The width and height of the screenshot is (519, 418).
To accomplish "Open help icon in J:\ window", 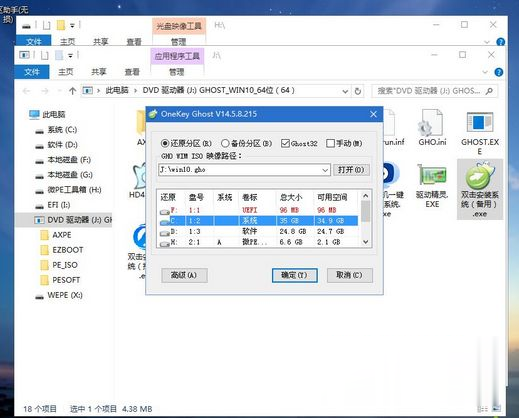I will pos(499,72).
